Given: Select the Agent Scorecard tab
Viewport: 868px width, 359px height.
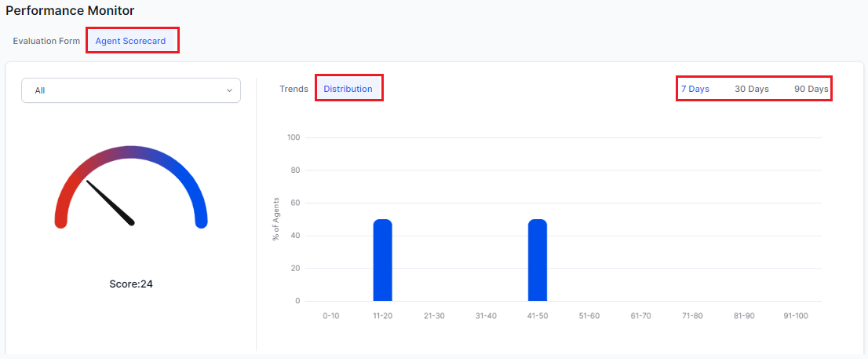Looking at the screenshot, I should coord(130,41).
